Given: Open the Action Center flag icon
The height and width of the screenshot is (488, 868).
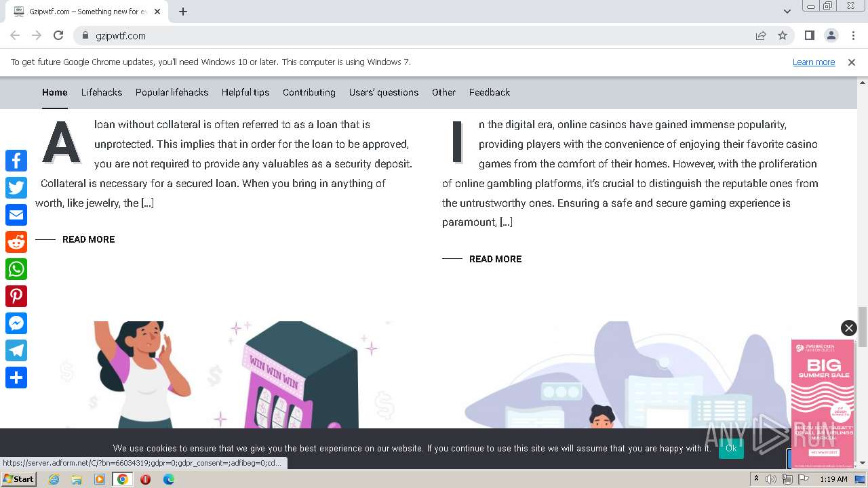Looking at the screenshot, I should 802,479.
